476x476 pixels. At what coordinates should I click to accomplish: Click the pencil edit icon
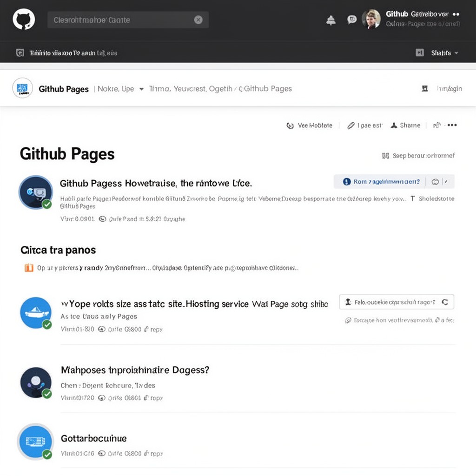click(x=350, y=126)
